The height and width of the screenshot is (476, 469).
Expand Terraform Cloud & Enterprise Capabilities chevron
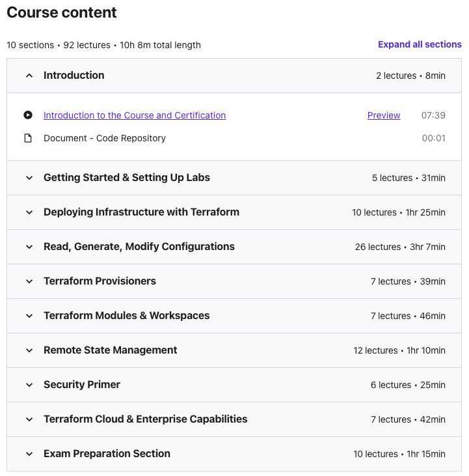[29, 419]
